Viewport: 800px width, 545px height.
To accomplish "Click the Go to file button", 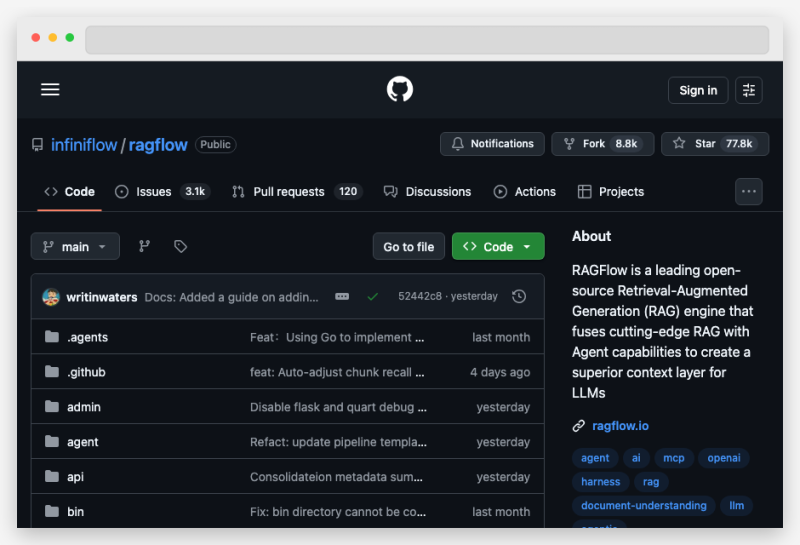I will pyautogui.click(x=409, y=246).
